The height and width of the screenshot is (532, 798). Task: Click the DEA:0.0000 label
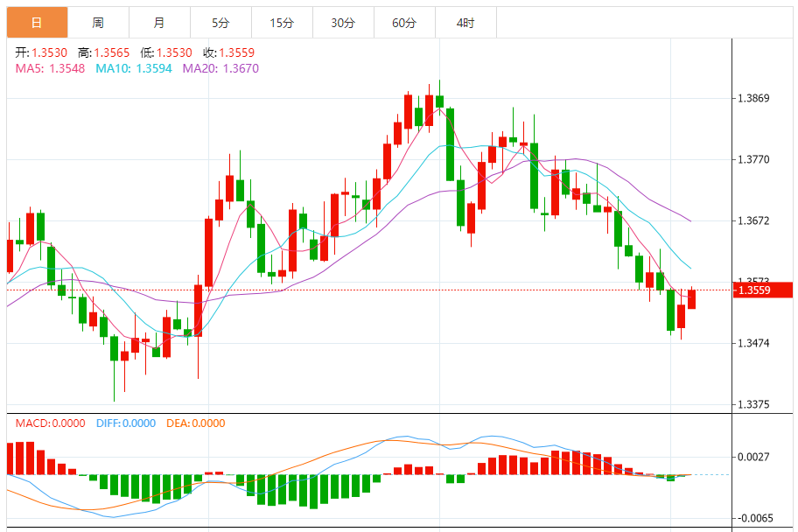195,423
